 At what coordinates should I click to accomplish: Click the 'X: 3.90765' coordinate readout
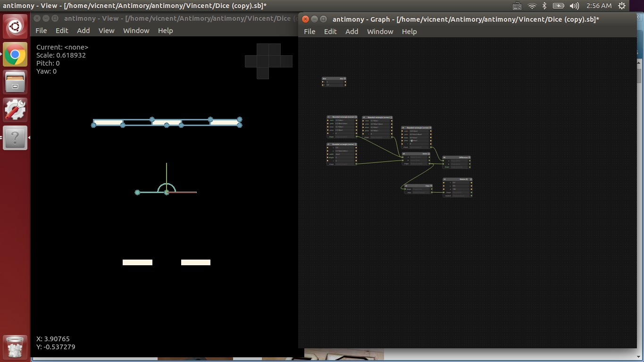coord(53,339)
